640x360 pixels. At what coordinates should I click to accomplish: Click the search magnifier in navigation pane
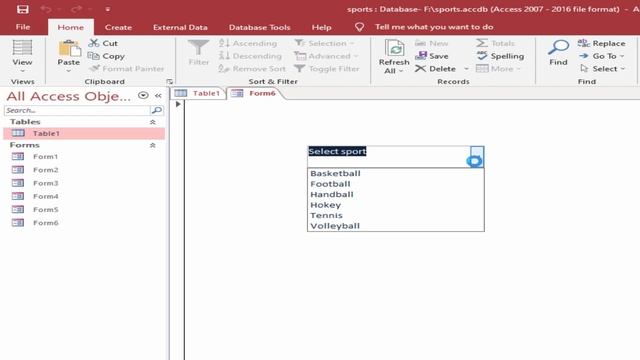157,110
